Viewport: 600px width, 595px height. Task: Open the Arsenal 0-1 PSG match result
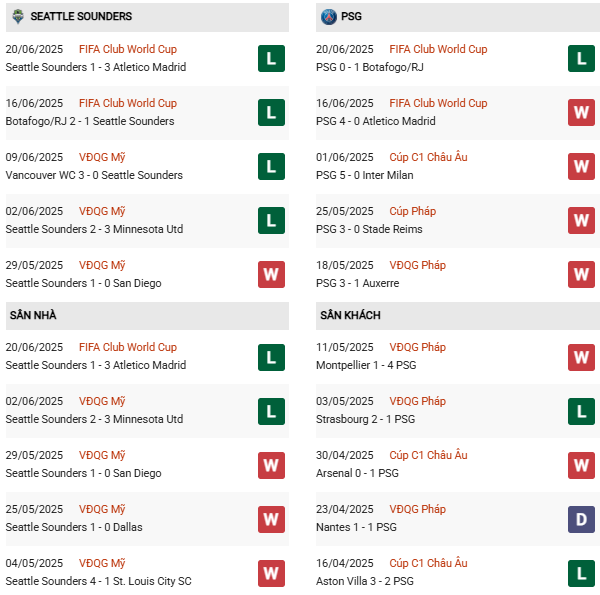coord(357,473)
